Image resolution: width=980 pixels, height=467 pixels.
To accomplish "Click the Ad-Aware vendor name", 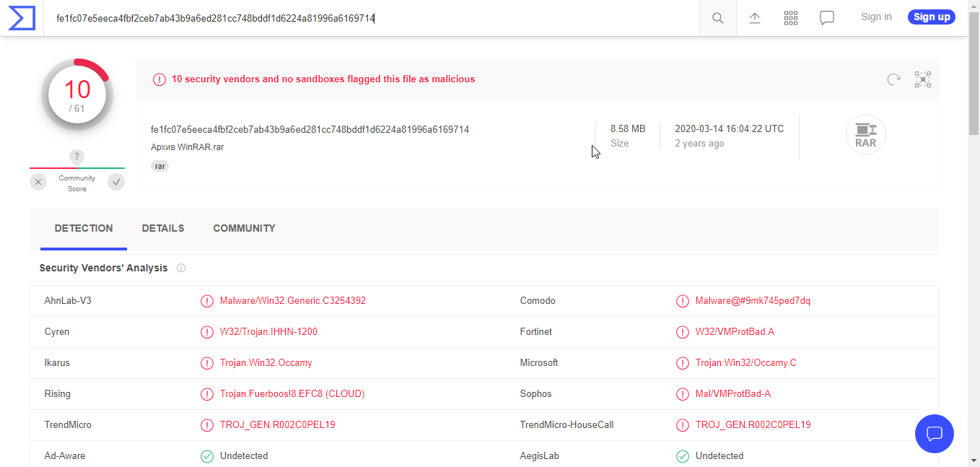I will pyautogui.click(x=65, y=456).
